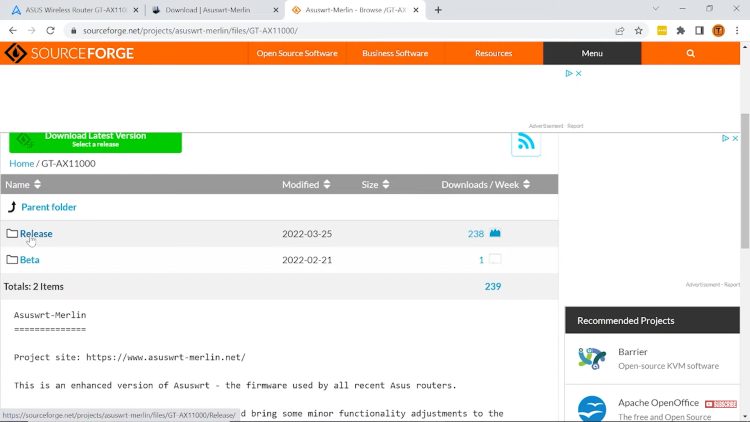Viewport: 750px width, 422px height.
Task: Go to Home breadcrumb link
Action: (22, 163)
